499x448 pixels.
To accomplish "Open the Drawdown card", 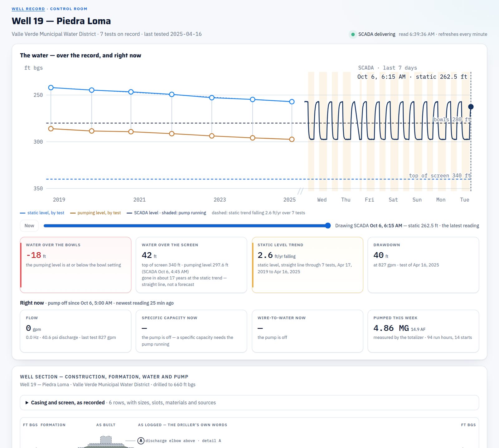I will coord(423,265).
